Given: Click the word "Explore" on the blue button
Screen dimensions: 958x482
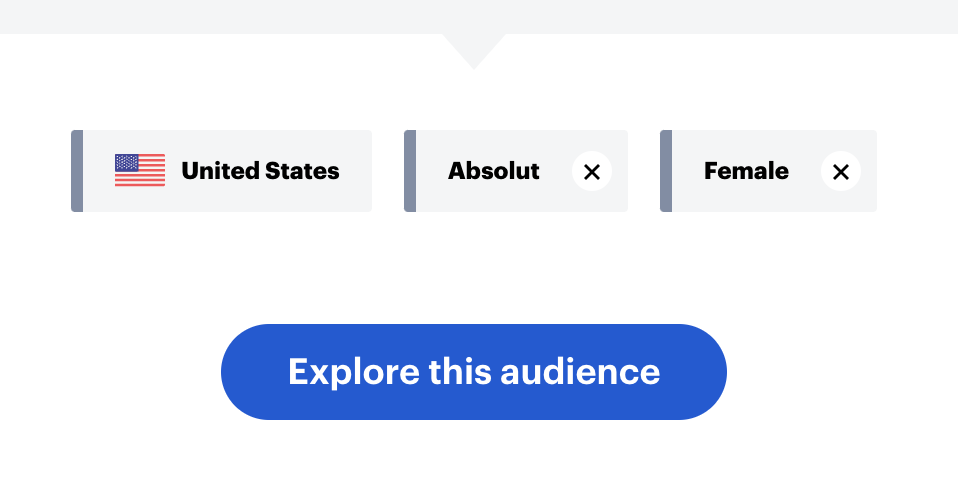Looking at the screenshot, I should [x=354, y=373].
